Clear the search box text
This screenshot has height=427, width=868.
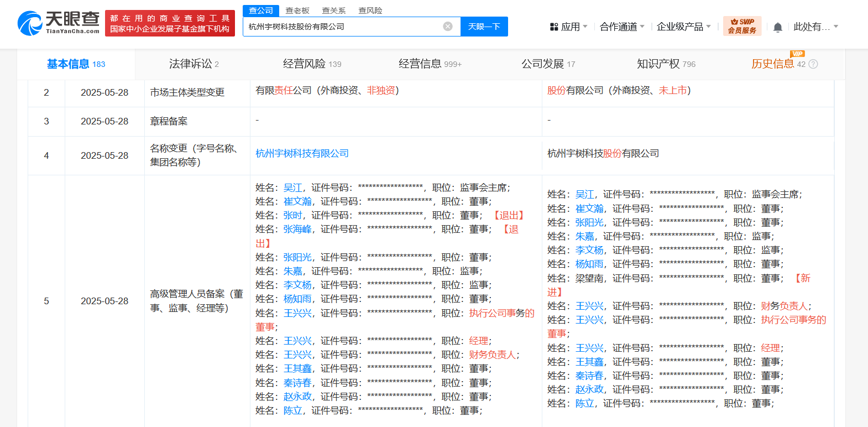448,27
